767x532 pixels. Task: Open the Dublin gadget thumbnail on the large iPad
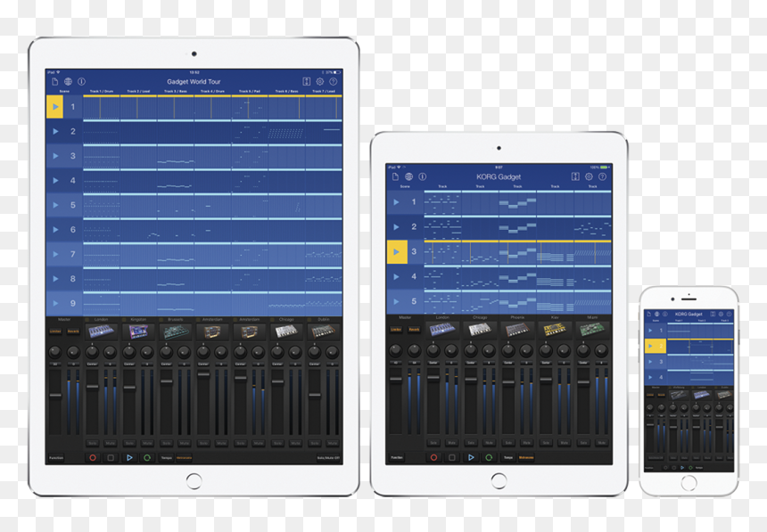click(324, 332)
